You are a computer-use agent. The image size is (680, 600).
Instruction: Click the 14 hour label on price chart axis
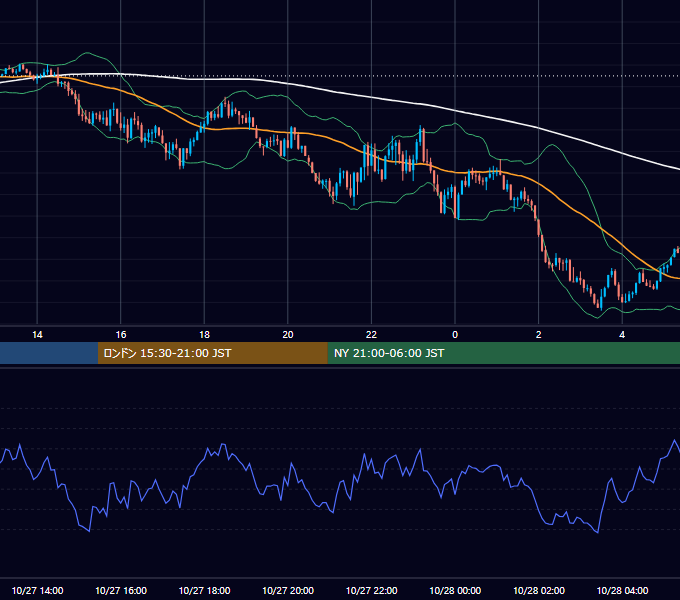pyautogui.click(x=37, y=335)
